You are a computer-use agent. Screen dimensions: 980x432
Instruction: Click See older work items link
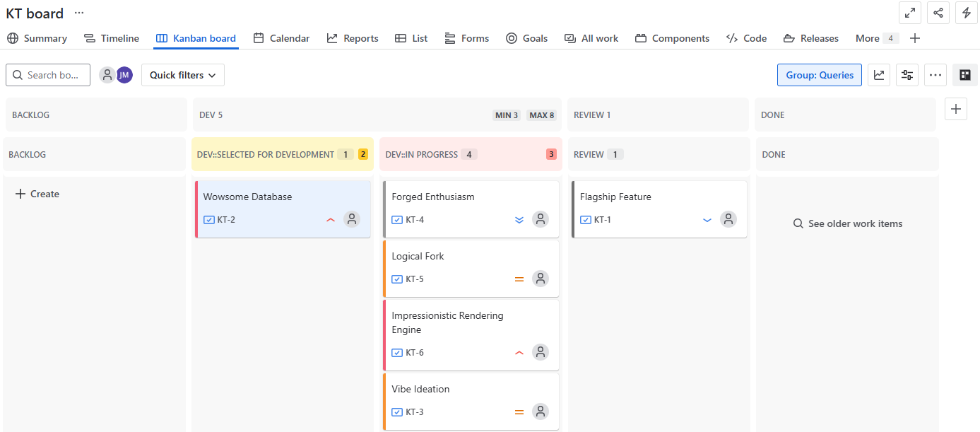pyautogui.click(x=847, y=223)
